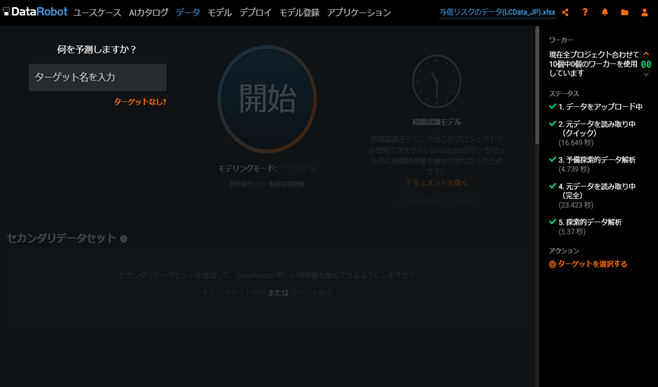Click the ターゲットを選択する action
Screen dimensions: 658x387
click(x=588, y=264)
